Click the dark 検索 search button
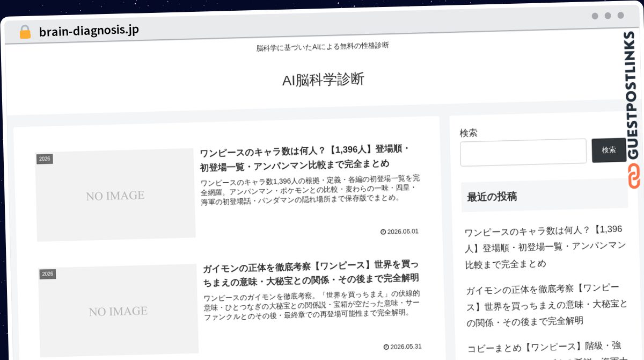Screen dimensions: 644x360 click(609, 150)
